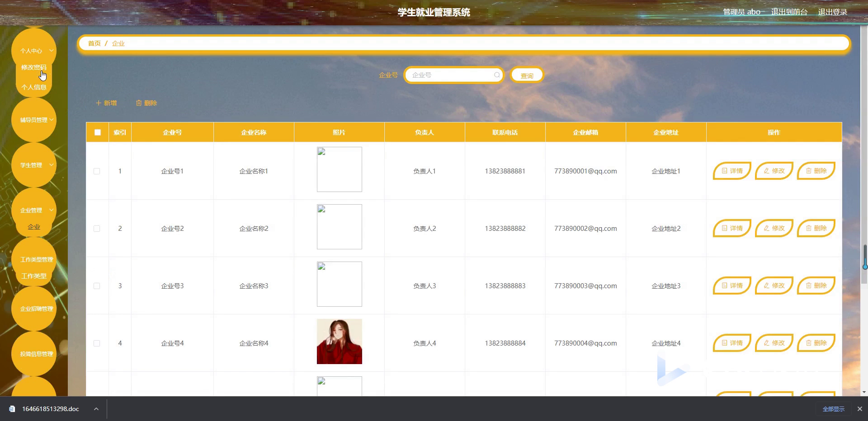Screen dimensions: 868x421
Task: Click cell 负责人4
Action: pos(425,343)
